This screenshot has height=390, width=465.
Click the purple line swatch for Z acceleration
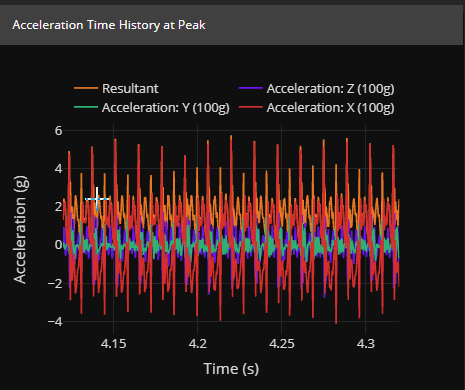click(x=251, y=88)
